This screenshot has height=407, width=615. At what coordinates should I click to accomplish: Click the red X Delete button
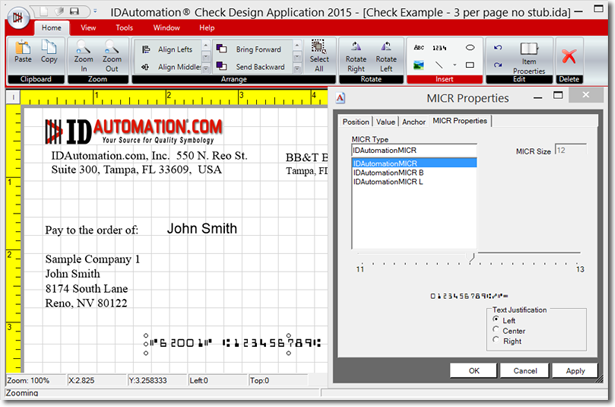(569, 56)
